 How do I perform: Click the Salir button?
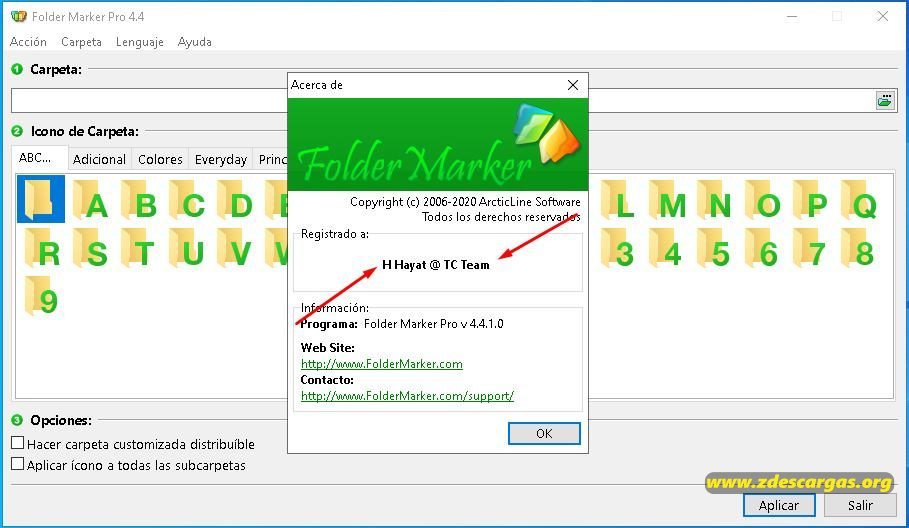click(x=860, y=505)
